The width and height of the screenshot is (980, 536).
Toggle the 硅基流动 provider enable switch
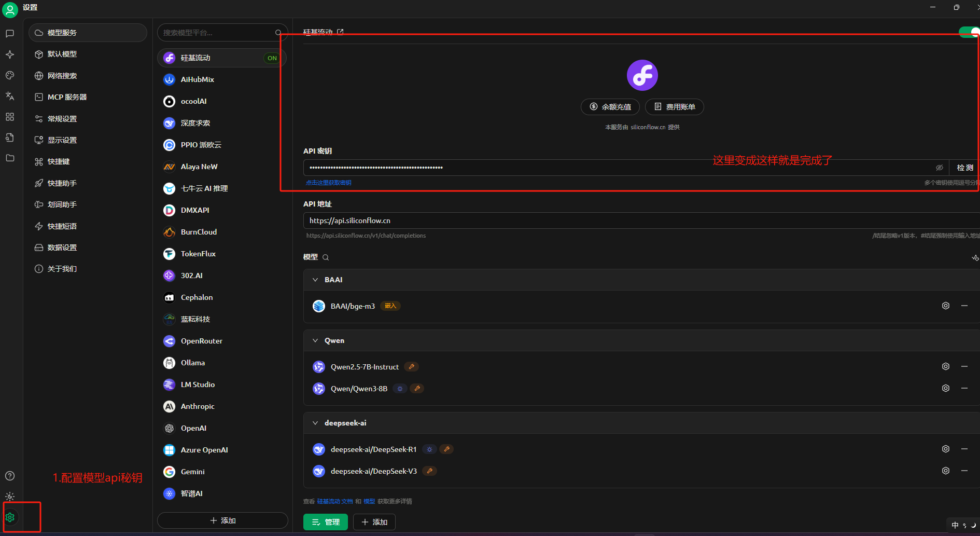[x=969, y=32]
